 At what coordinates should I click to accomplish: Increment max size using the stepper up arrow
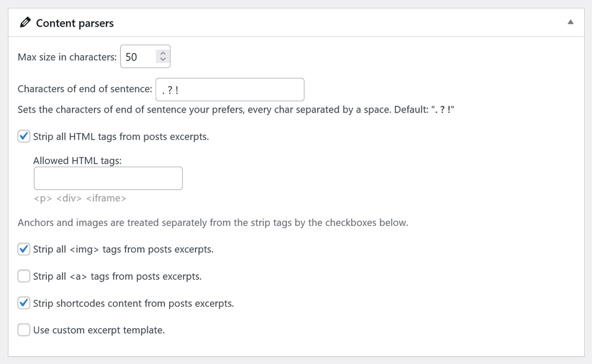(162, 53)
